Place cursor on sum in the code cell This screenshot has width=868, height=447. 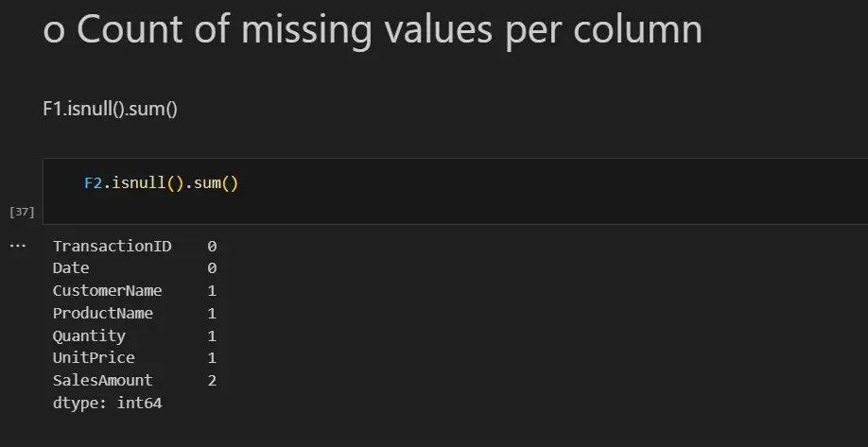coord(206,183)
